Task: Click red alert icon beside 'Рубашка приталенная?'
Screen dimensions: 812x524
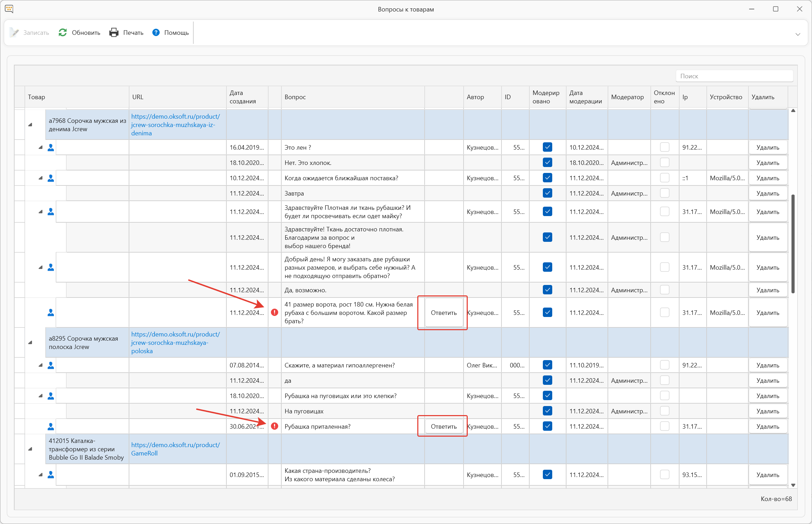Action: (275, 426)
